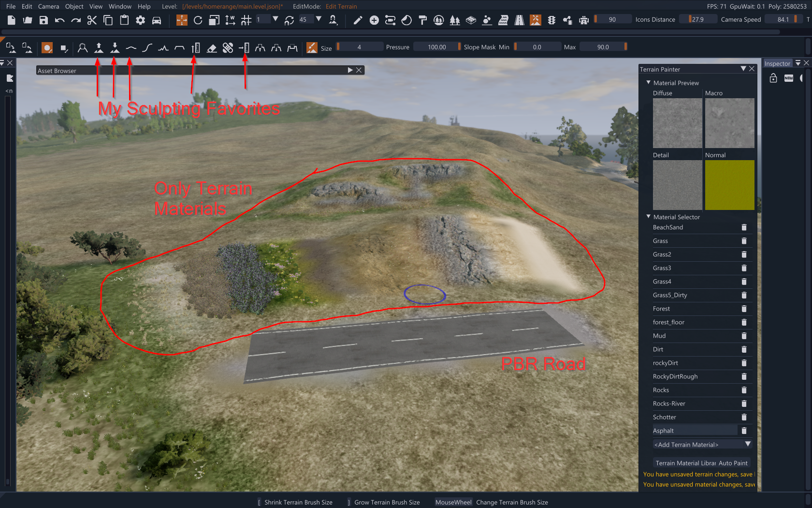This screenshot has width=812, height=508.
Task: Create a new level with the blank page icon
Action: tap(12, 20)
